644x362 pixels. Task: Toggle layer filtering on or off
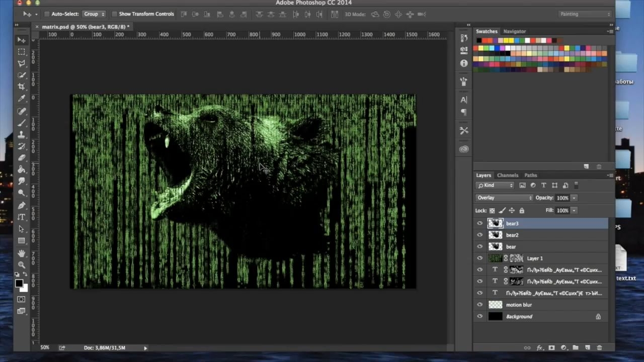tap(576, 185)
